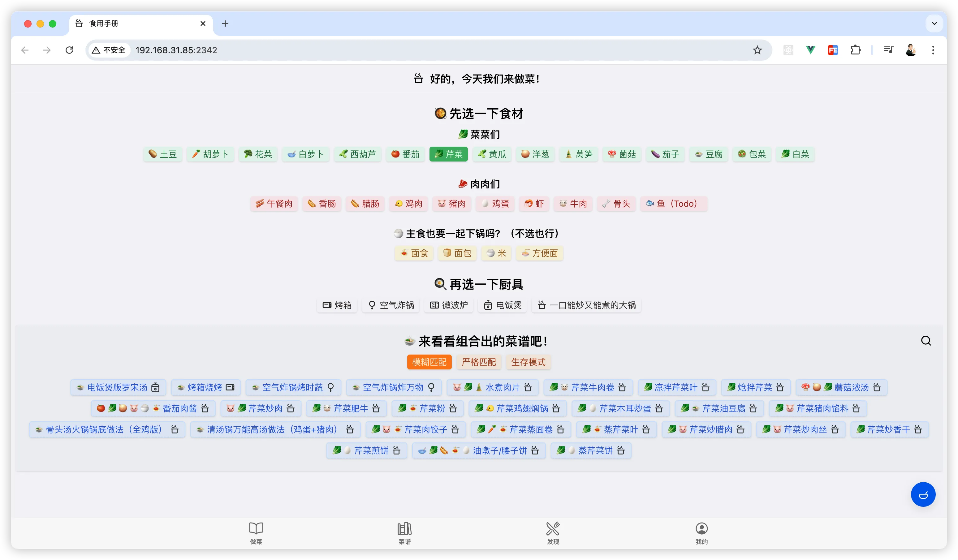
Task: Click the React devtools extension icon
Action: (x=788, y=50)
